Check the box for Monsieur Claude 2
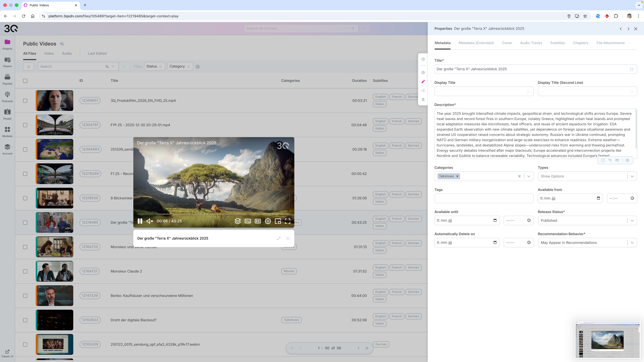This screenshot has width=644, height=362. (x=25, y=271)
